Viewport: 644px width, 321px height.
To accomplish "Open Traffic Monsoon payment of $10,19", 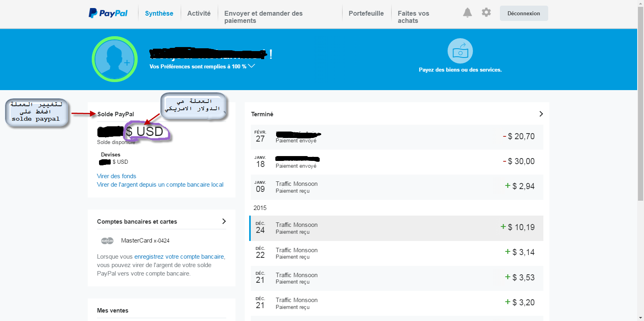I will [x=397, y=228].
